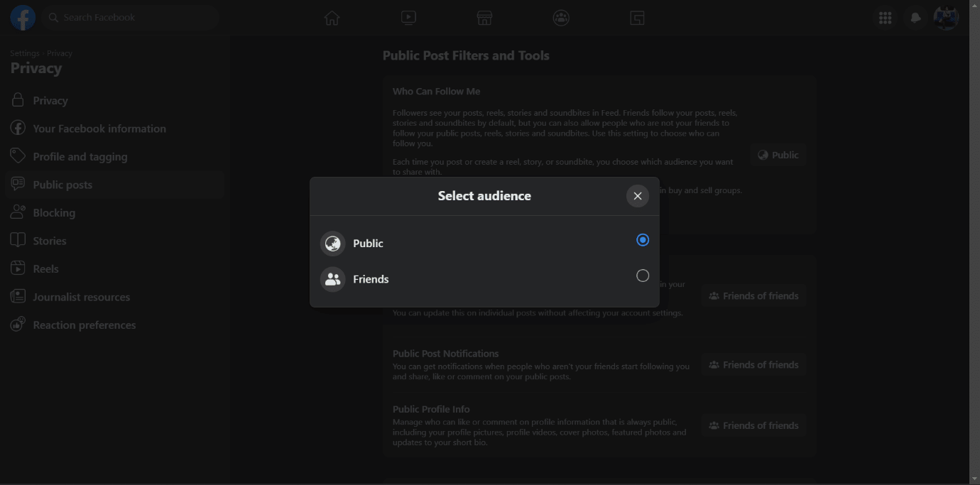
Task: Close the Select audience dialog
Action: pyautogui.click(x=638, y=196)
